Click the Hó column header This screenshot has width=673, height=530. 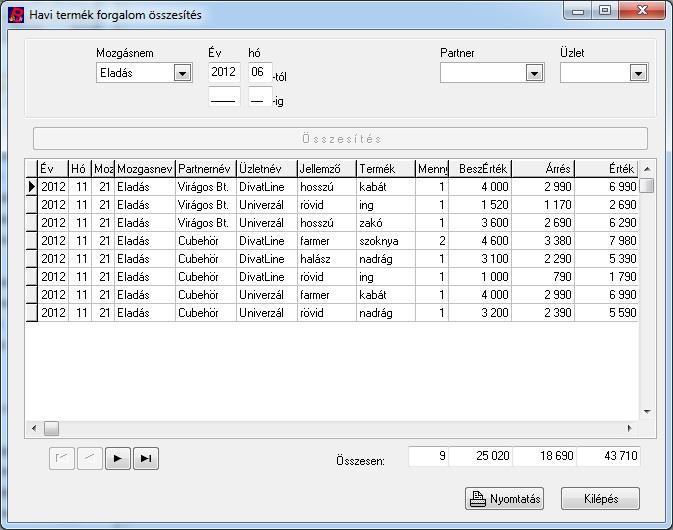tap(80, 169)
